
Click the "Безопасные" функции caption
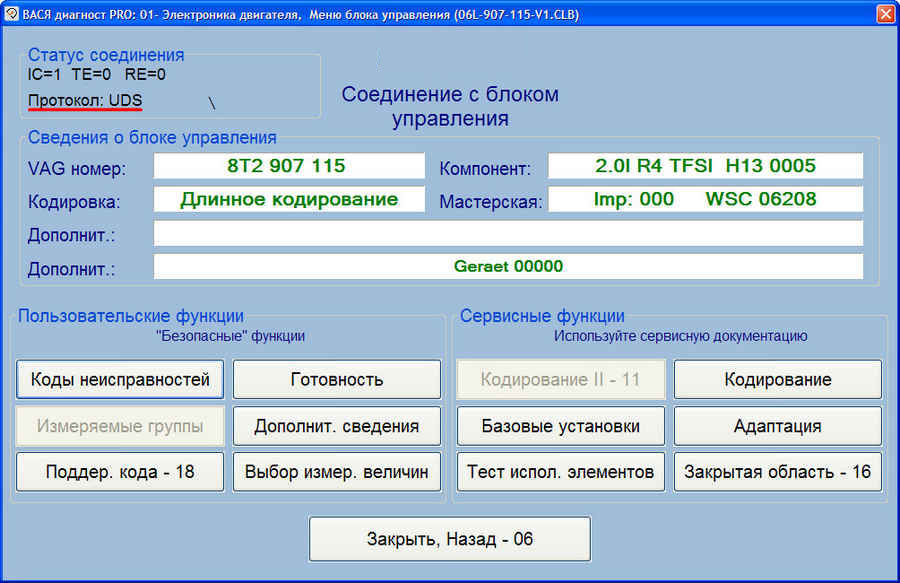pyautogui.click(x=231, y=336)
